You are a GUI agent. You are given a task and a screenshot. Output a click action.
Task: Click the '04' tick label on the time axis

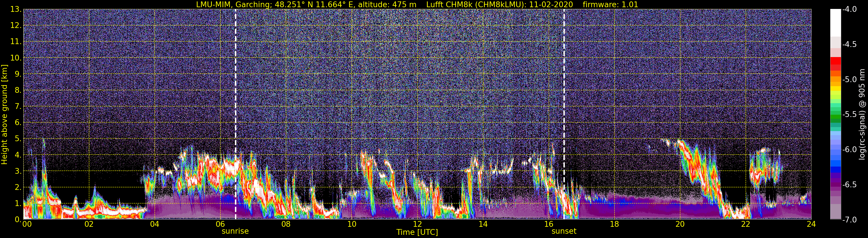(154, 224)
